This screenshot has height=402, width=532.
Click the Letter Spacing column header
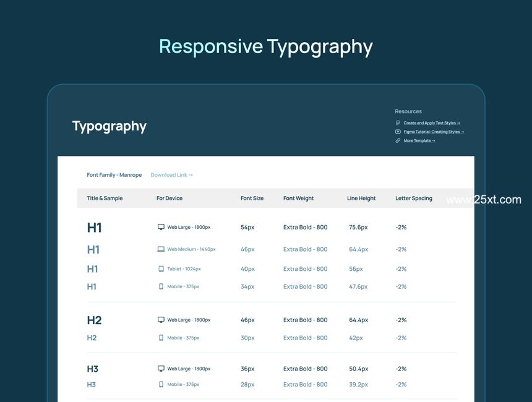(414, 198)
